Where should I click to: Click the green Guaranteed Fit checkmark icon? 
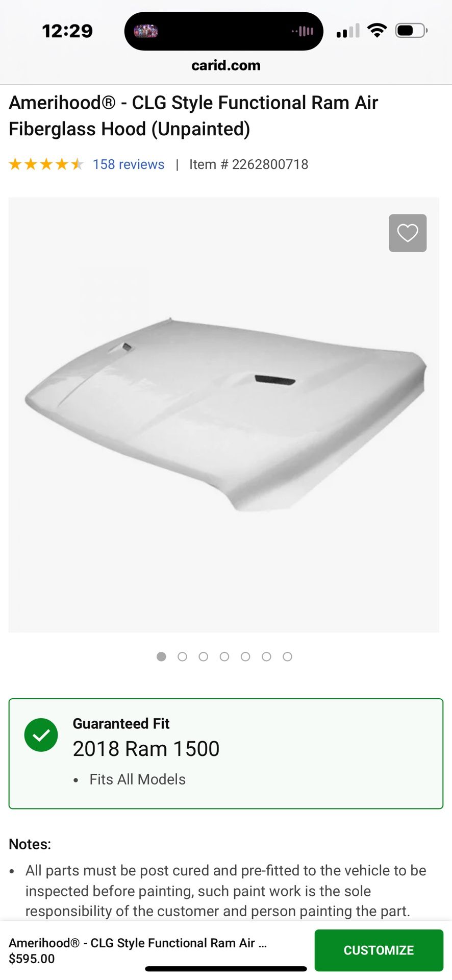pos(41,735)
